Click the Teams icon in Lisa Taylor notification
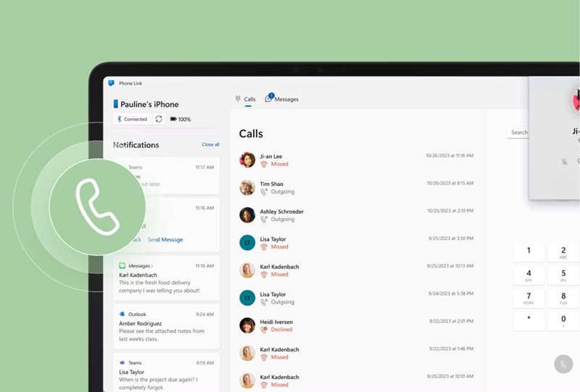 point(122,362)
